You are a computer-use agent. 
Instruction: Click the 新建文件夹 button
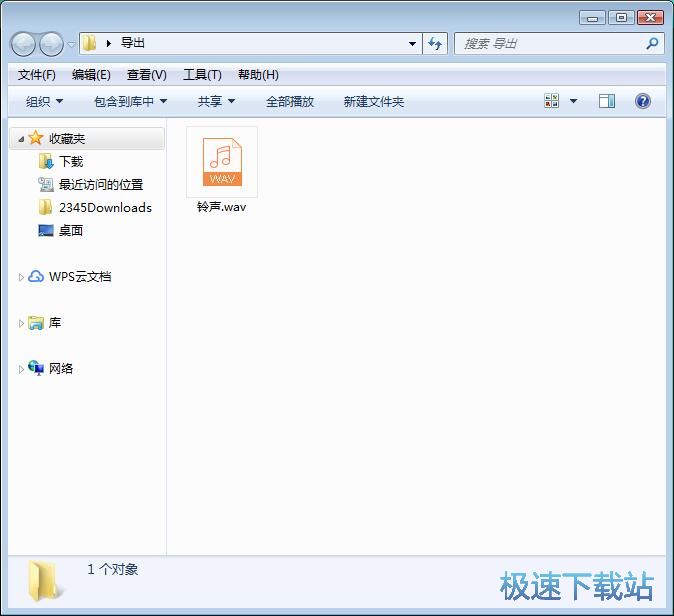click(374, 101)
